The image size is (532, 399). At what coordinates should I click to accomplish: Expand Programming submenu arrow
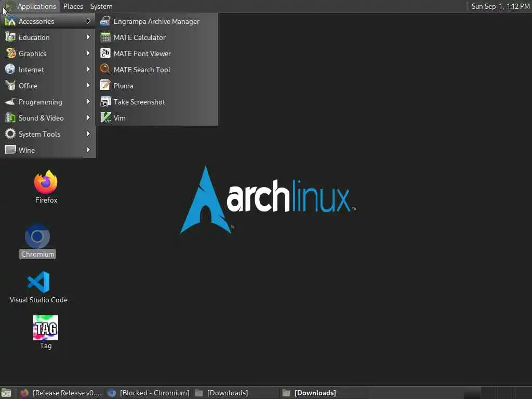coord(88,101)
